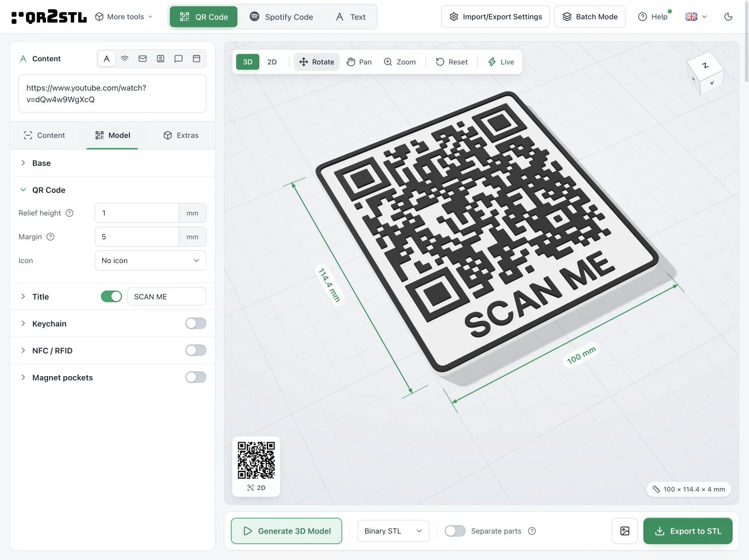Activate the Rotate tool
749x560 pixels.
pyautogui.click(x=316, y=62)
